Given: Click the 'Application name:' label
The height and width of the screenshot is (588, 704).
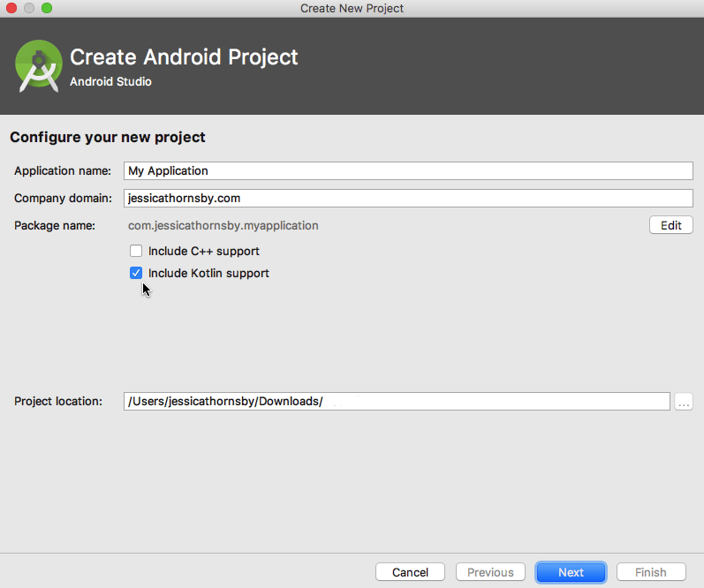Looking at the screenshot, I should pos(63,171).
